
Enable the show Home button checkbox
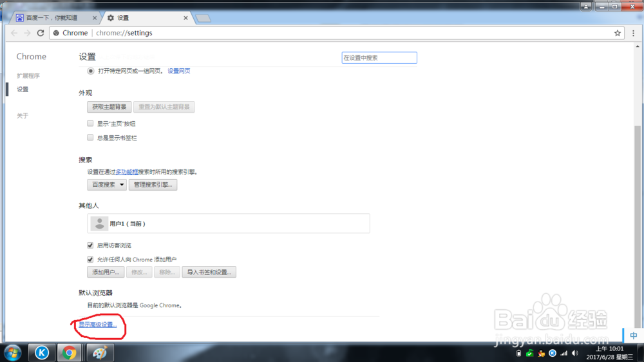[90, 123]
